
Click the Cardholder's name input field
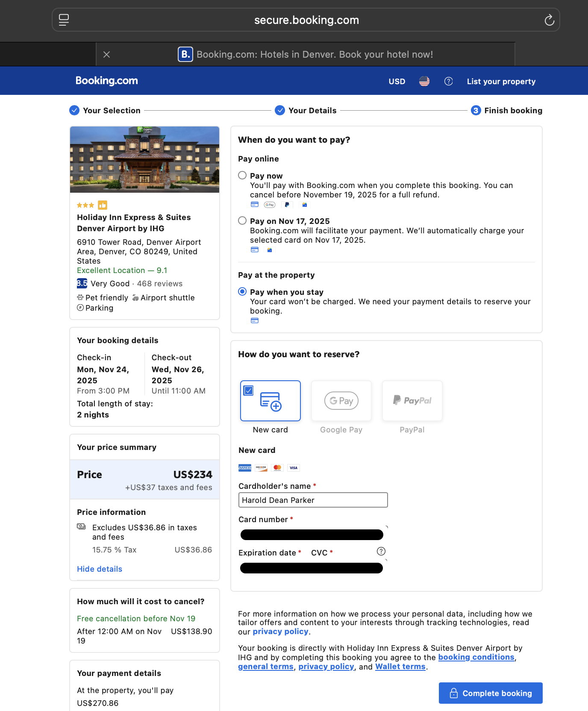pos(313,500)
